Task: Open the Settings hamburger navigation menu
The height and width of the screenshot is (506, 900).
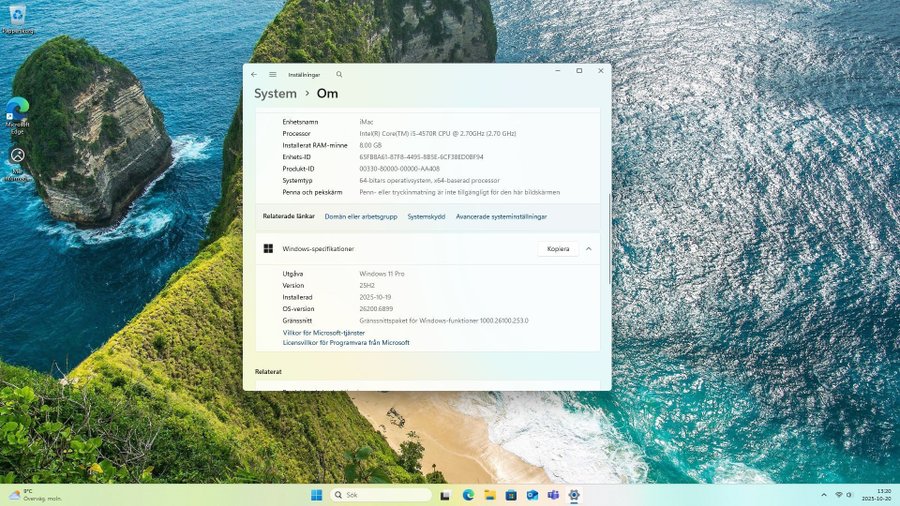Action: point(272,74)
